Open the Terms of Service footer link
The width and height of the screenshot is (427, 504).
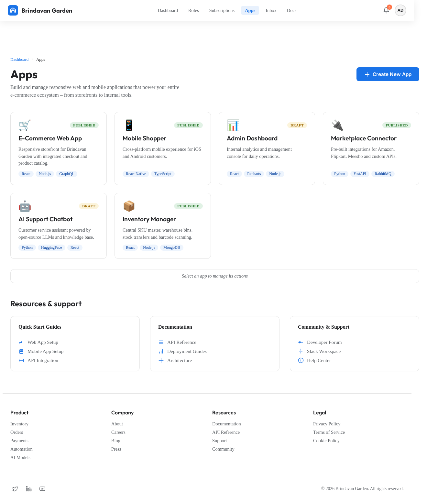[329, 432]
